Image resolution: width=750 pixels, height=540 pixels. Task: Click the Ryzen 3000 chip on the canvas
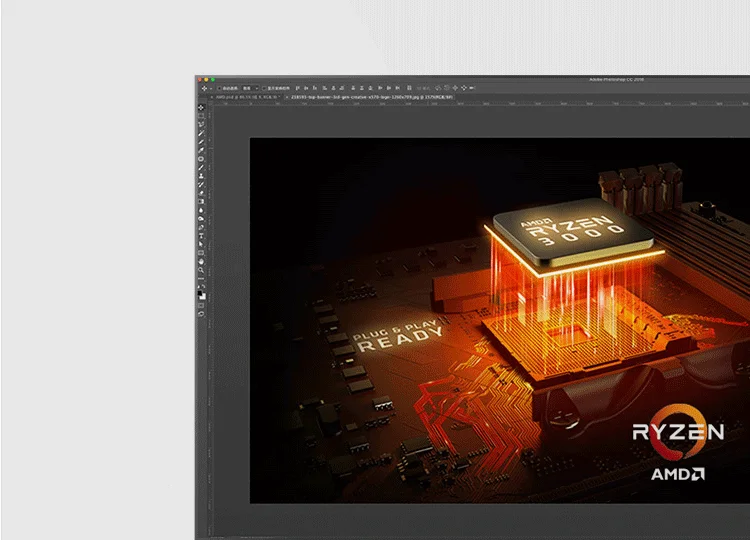coord(570,228)
